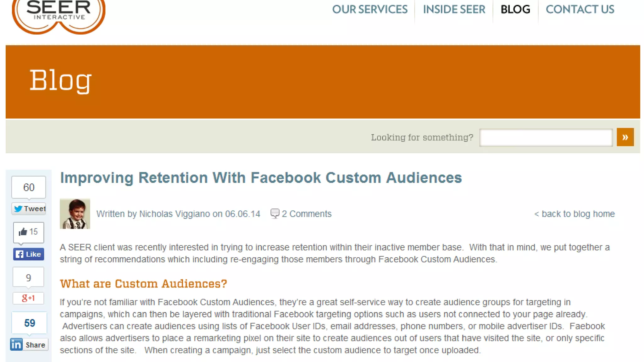The width and height of the screenshot is (644, 362).
Task: Focus the Looking for something search field
Action: point(546,137)
